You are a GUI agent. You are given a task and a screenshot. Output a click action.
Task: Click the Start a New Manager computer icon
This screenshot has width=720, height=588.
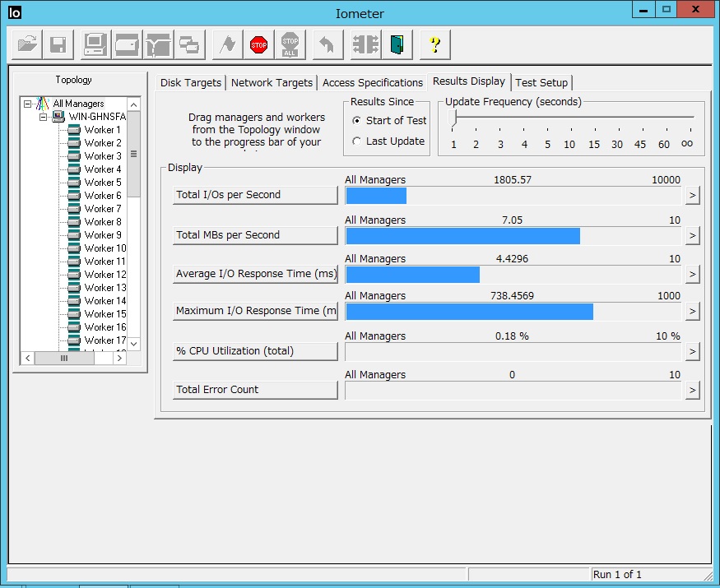pyautogui.click(x=95, y=44)
